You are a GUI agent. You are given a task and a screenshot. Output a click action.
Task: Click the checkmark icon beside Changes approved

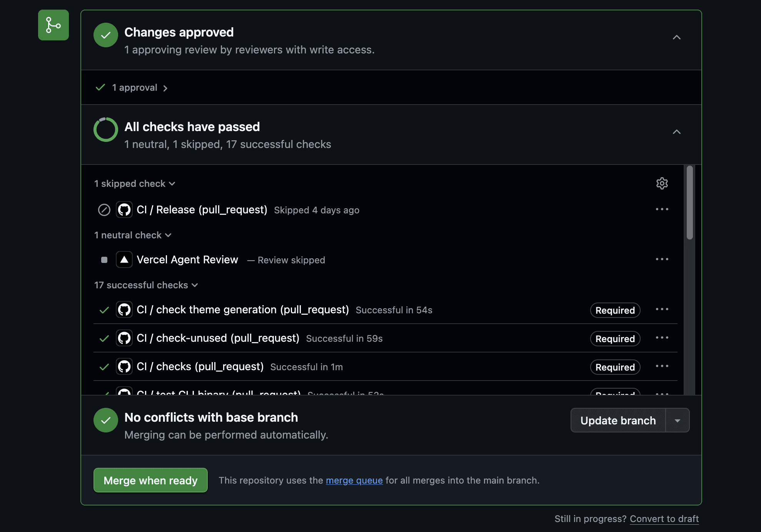[105, 35]
